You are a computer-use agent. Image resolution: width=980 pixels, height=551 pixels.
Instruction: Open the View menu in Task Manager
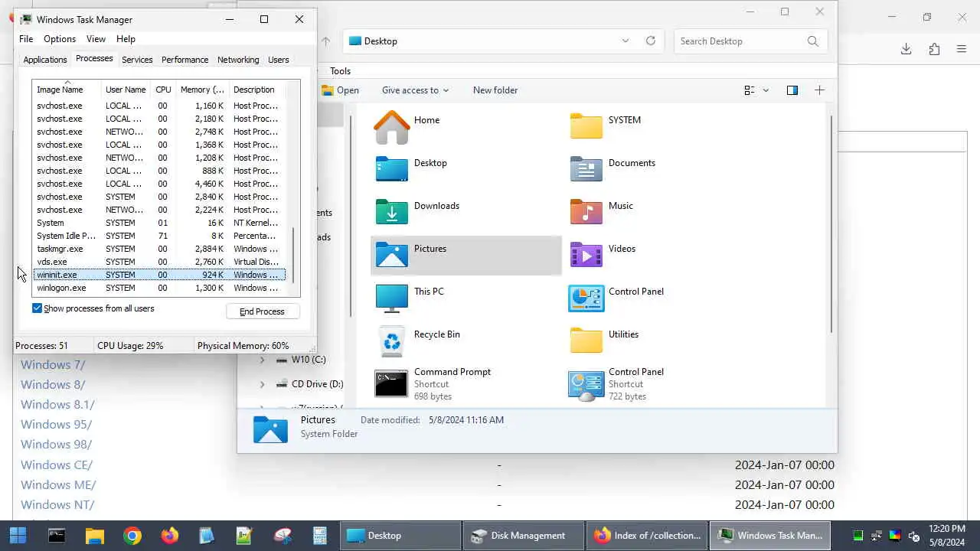[x=96, y=39]
